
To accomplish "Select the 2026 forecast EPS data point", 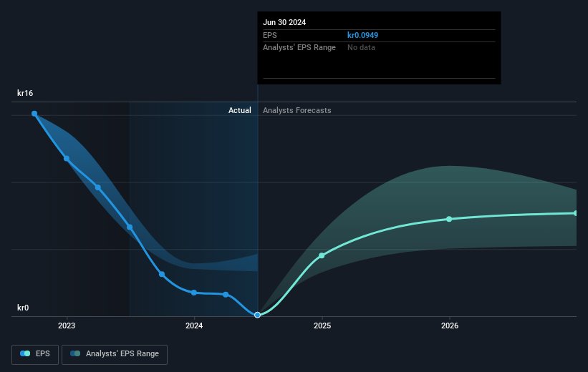I will (x=449, y=219).
